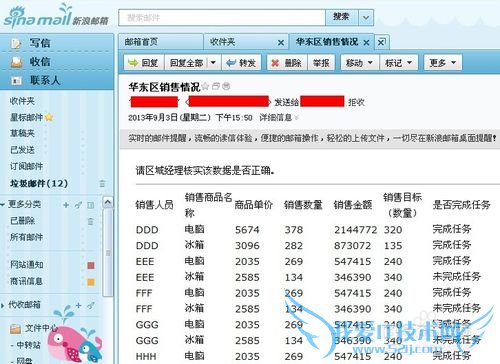Open the 垃圾邮件(12) folder
Image resolution: width=500 pixels, height=364 pixels.
(39, 183)
